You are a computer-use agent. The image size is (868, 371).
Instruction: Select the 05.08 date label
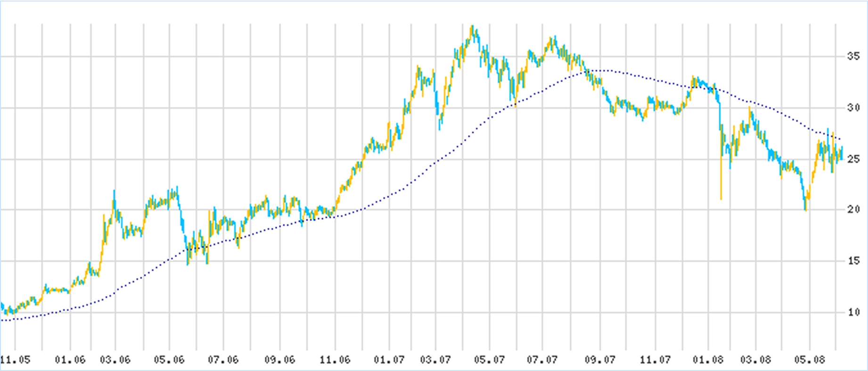coord(810,360)
